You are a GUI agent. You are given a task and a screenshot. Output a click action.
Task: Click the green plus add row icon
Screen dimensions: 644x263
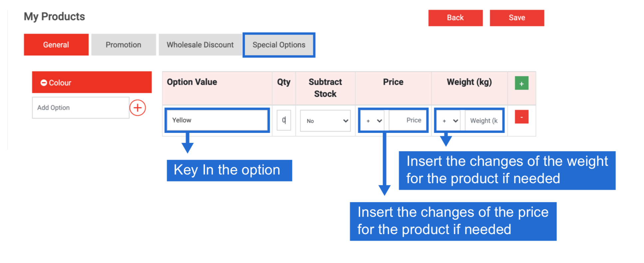pyautogui.click(x=521, y=83)
